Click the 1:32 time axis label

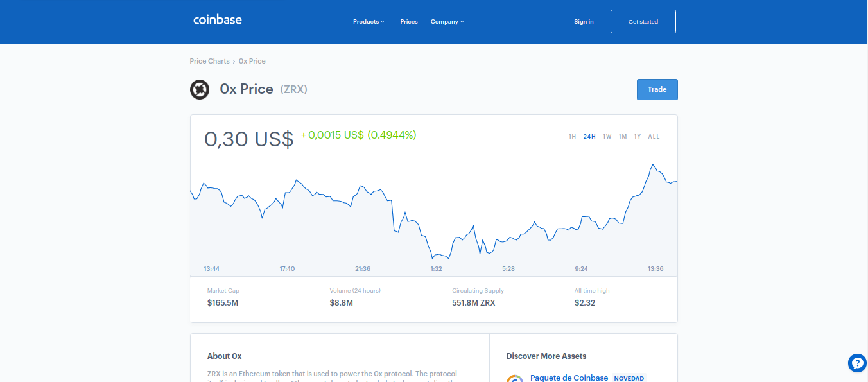[x=436, y=268]
